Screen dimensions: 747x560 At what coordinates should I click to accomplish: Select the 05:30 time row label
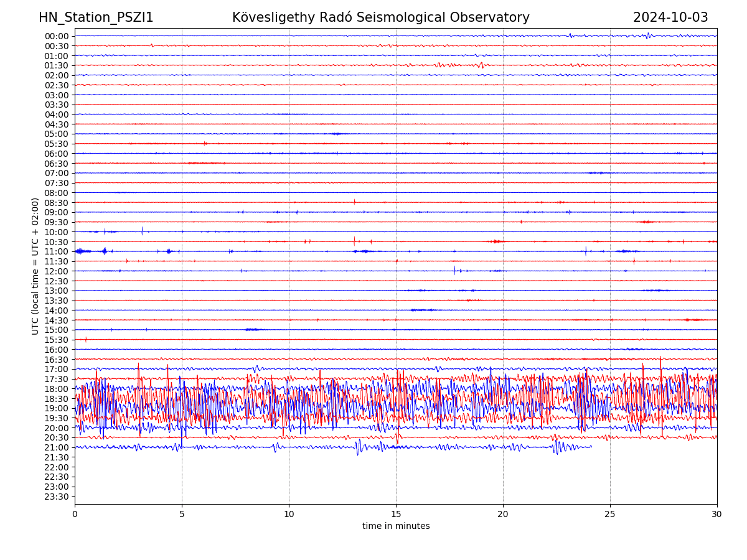click(x=57, y=144)
